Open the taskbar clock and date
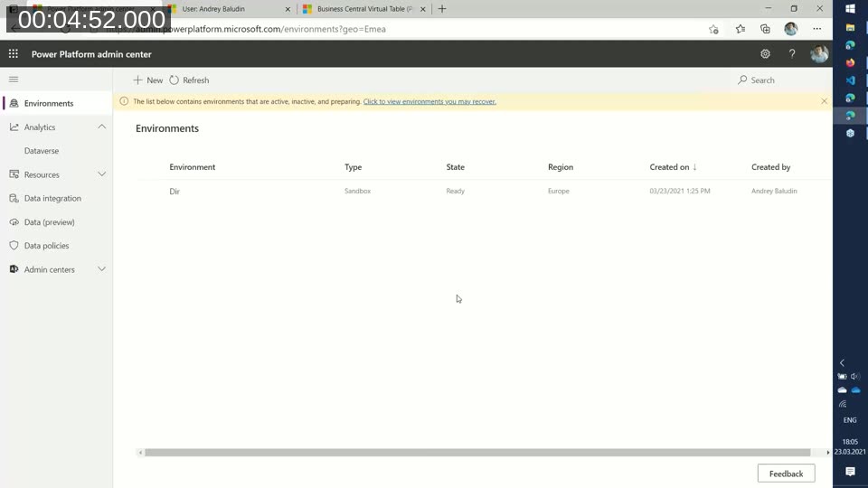The height and width of the screenshot is (488, 868). click(x=850, y=446)
